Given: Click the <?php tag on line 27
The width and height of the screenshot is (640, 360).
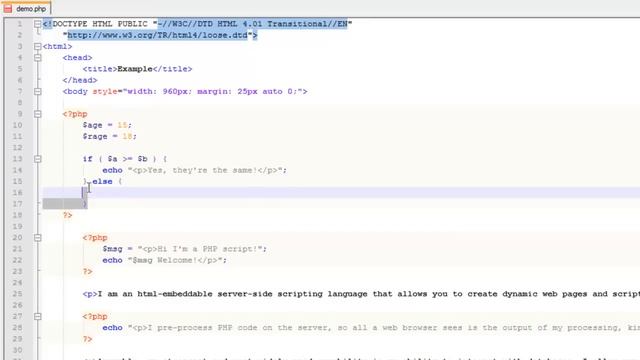Looking at the screenshot, I should [x=95, y=317].
